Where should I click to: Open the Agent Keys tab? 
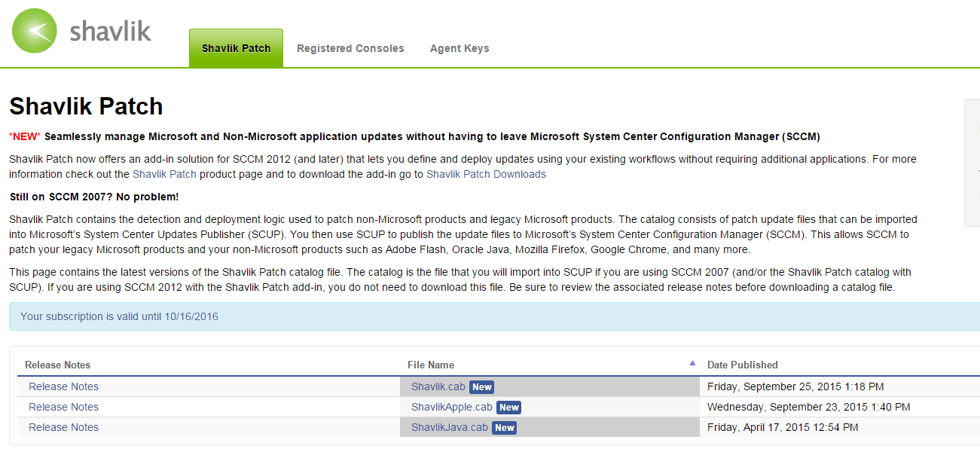[x=459, y=48]
